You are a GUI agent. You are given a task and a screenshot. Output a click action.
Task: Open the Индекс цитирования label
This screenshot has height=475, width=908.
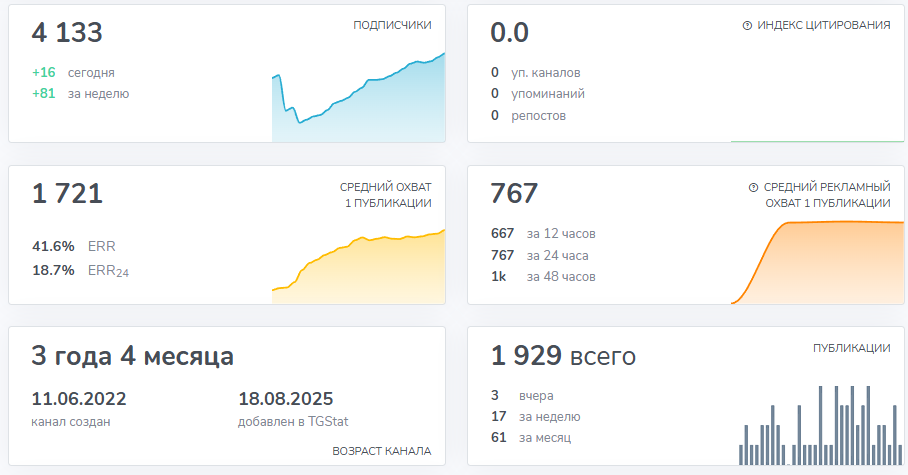click(823, 25)
